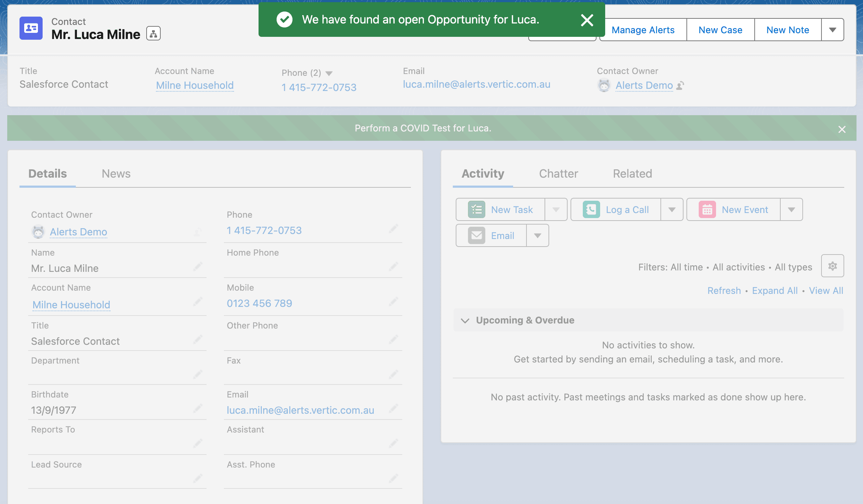Open Email action dropdown arrow

click(538, 235)
